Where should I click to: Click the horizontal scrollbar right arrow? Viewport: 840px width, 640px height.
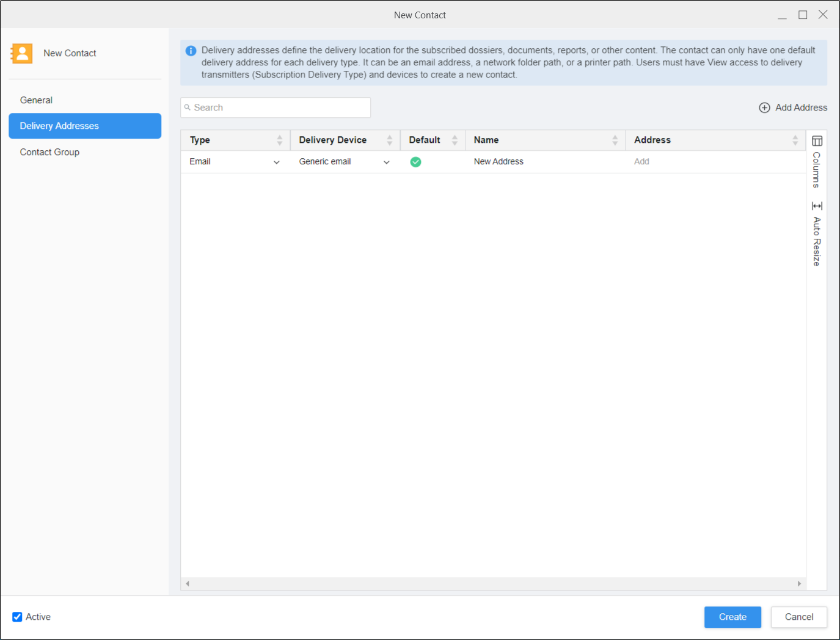799,584
